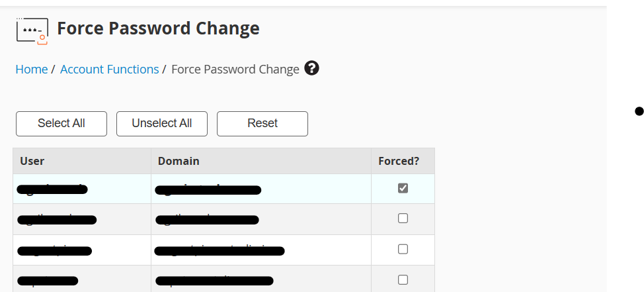Click the Force Password Change breadcrumb text
Viewport: 644px width, 292px height.
point(235,69)
